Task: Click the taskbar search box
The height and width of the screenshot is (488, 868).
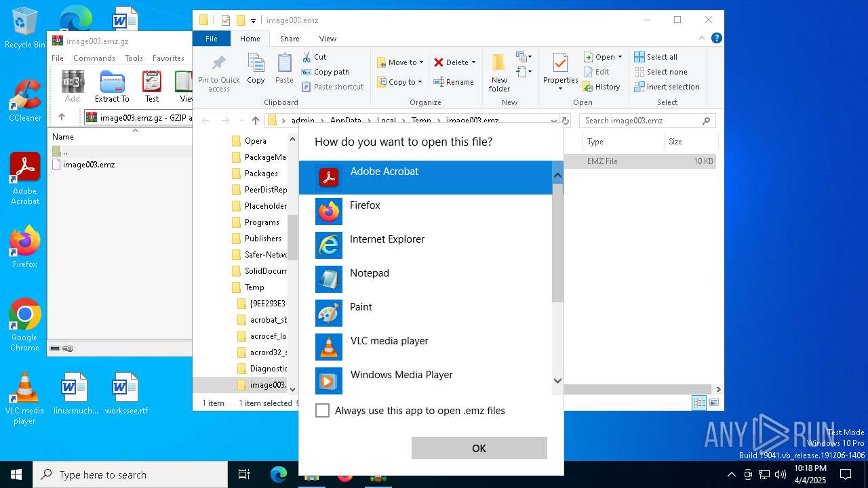Action: pos(130,474)
